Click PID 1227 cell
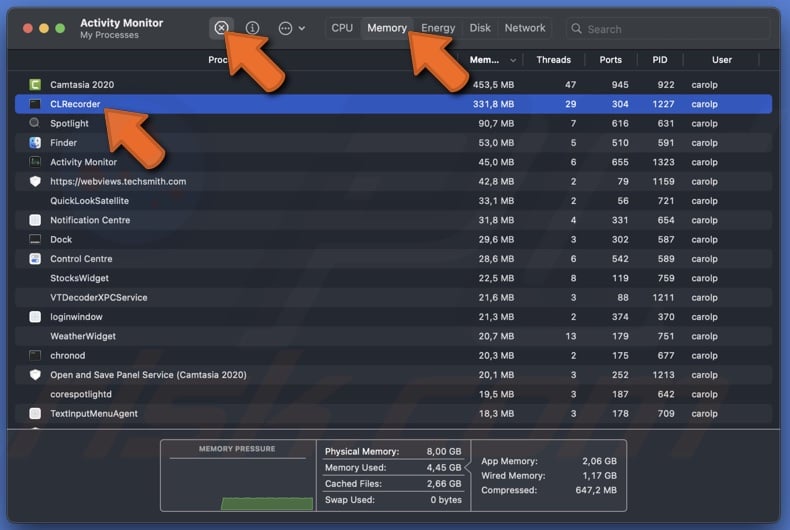This screenshot has height=530, width=790. pyautogui.click(x=663, y=104)
